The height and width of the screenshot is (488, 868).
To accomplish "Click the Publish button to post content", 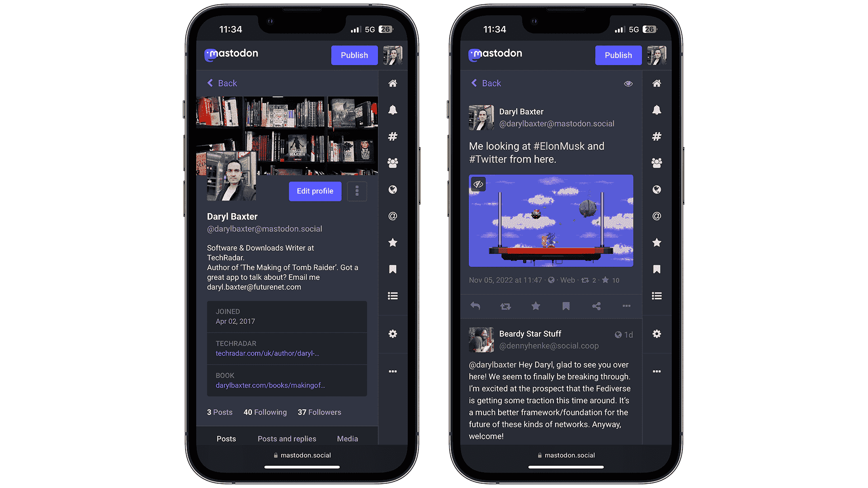I will (x=354, y=54).
